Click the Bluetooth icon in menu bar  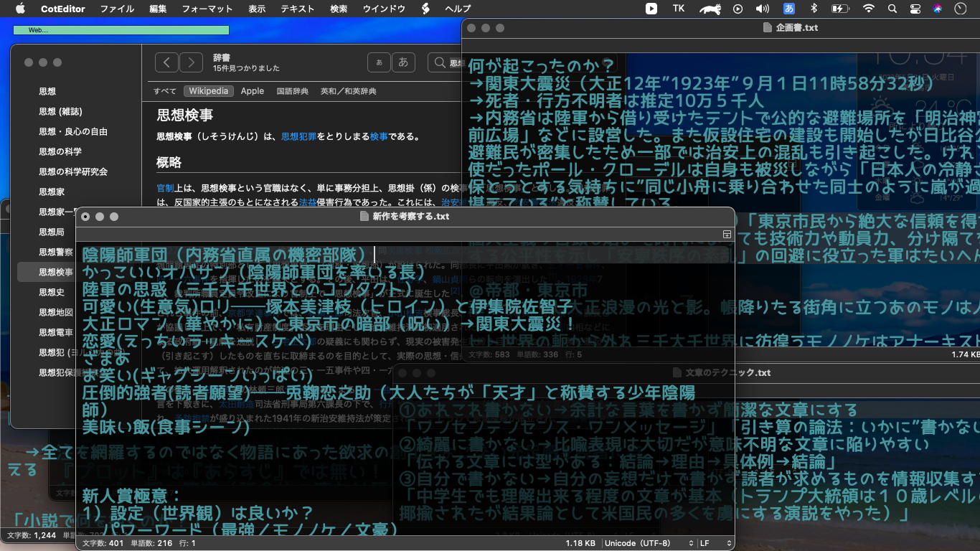(814, 9)
